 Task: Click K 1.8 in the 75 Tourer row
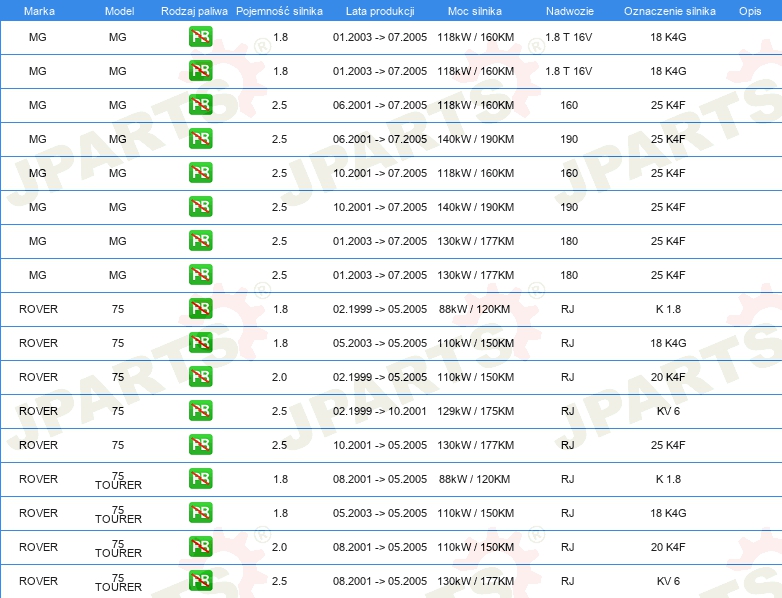tap(668, 479)
